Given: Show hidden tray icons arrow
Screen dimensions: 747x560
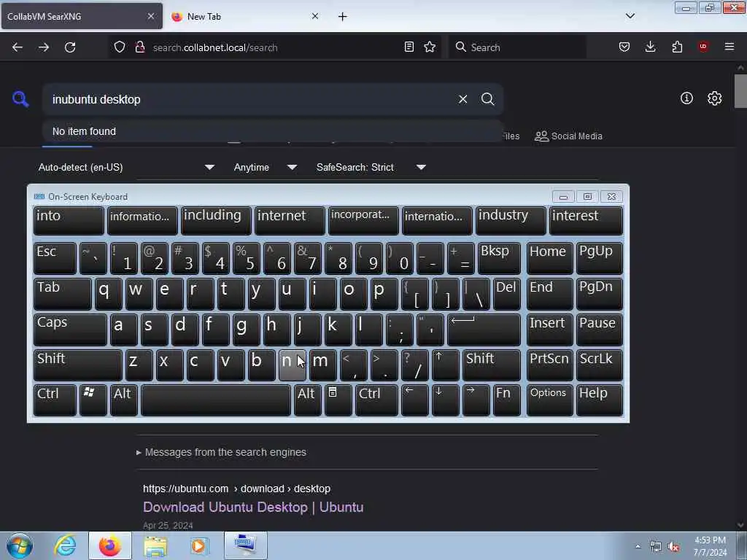Looking at the screenshot, I should click(x=638, y=546).
